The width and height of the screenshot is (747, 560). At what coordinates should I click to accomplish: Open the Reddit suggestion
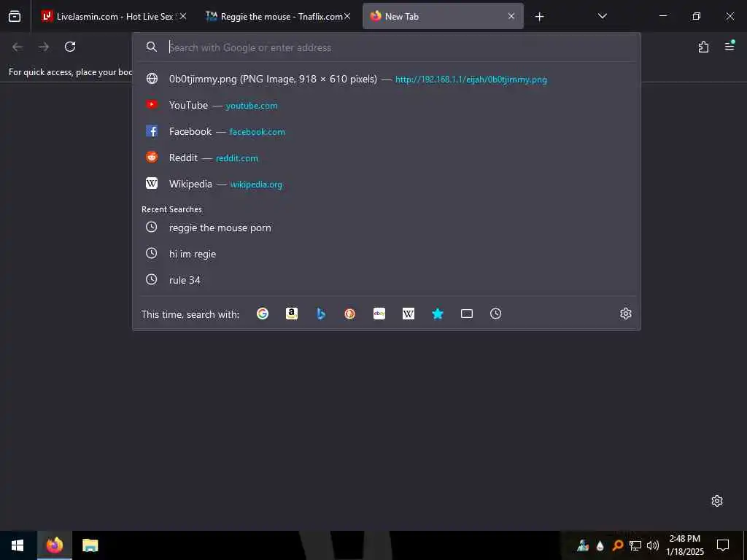pos(387,157)
